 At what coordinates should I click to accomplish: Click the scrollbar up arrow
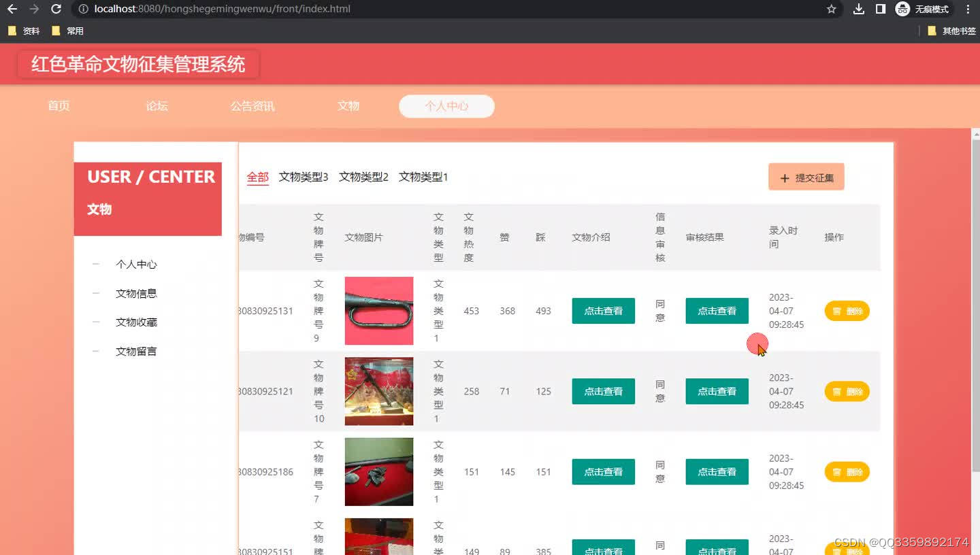coord(975,133)
